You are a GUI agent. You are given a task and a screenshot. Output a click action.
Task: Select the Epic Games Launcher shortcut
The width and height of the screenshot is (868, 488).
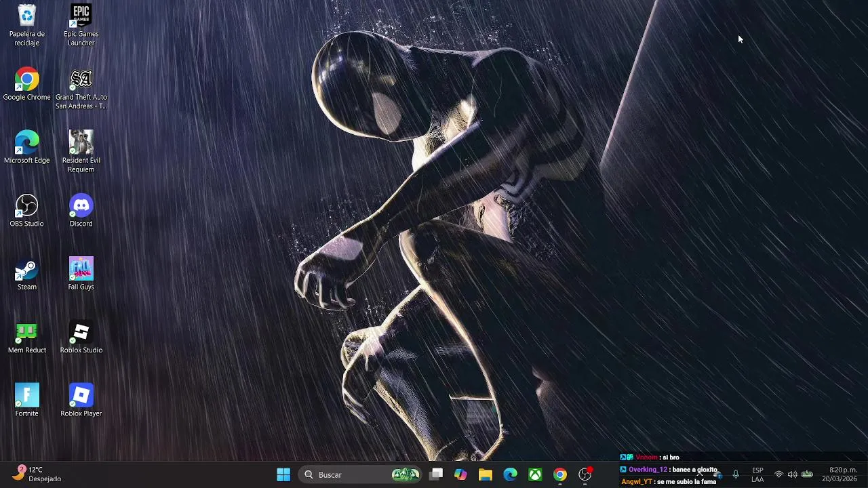[x=81, y=26]
